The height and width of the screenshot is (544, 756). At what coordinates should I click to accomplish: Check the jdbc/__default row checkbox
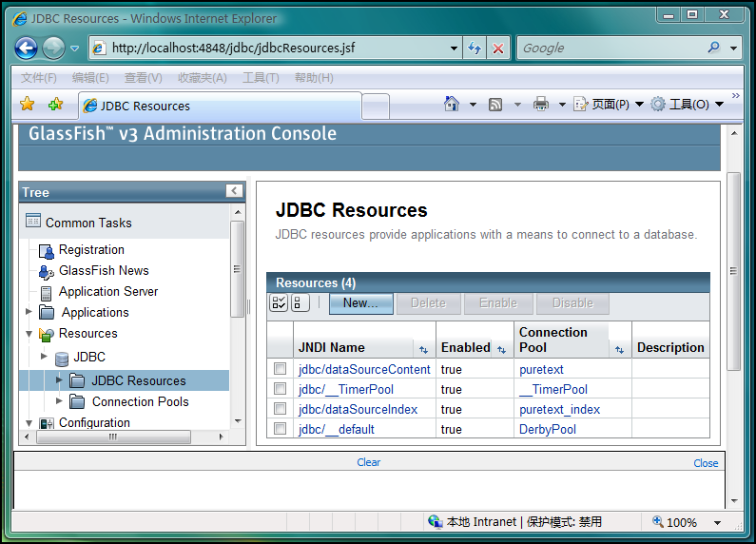[280, 428]
